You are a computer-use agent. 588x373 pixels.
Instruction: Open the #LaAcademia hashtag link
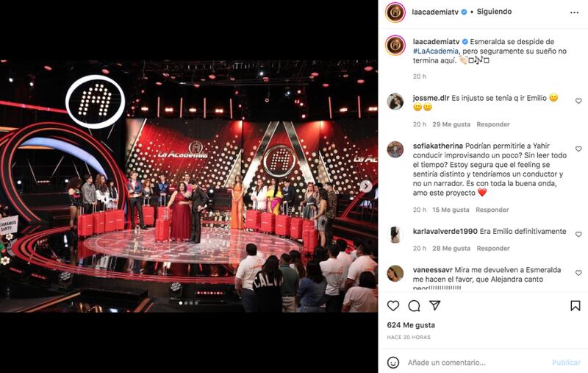[436, 51]
